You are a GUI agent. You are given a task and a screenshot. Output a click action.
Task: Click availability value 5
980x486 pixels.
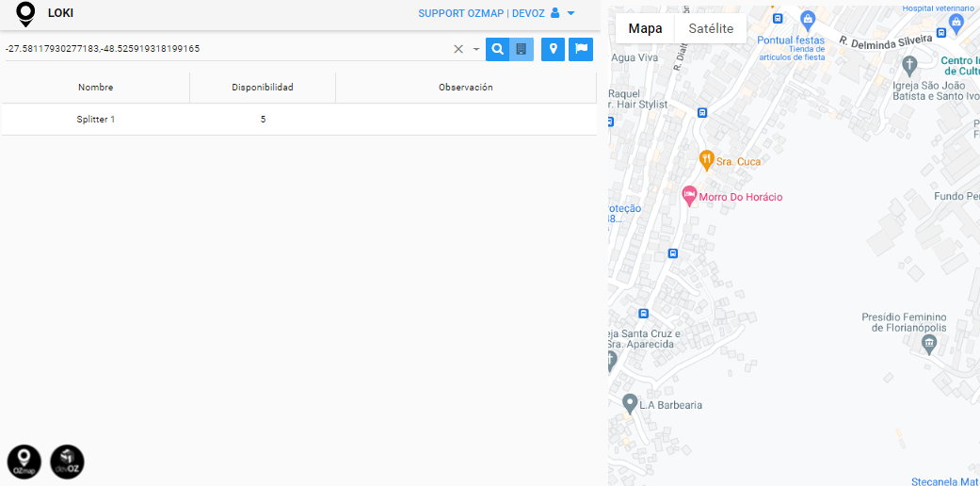click(x=264, y=119)
